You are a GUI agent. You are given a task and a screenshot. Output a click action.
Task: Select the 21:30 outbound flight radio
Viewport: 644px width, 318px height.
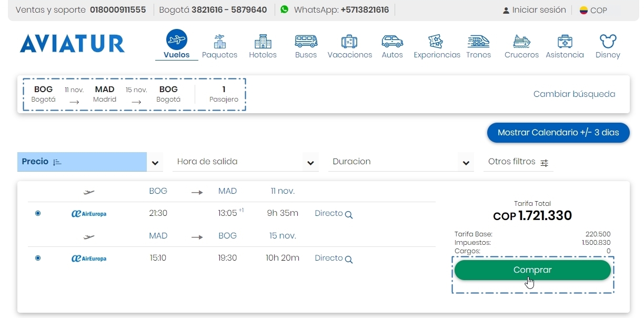pos(38,213)
